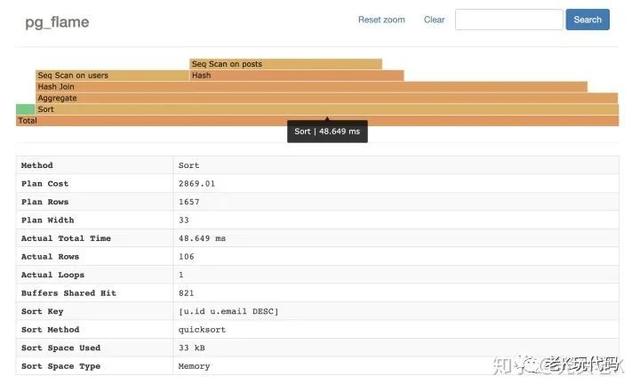Click the Actual Total Time row
Image resolution: width=640 pixels, height=392 pixels.
point(318,238)
